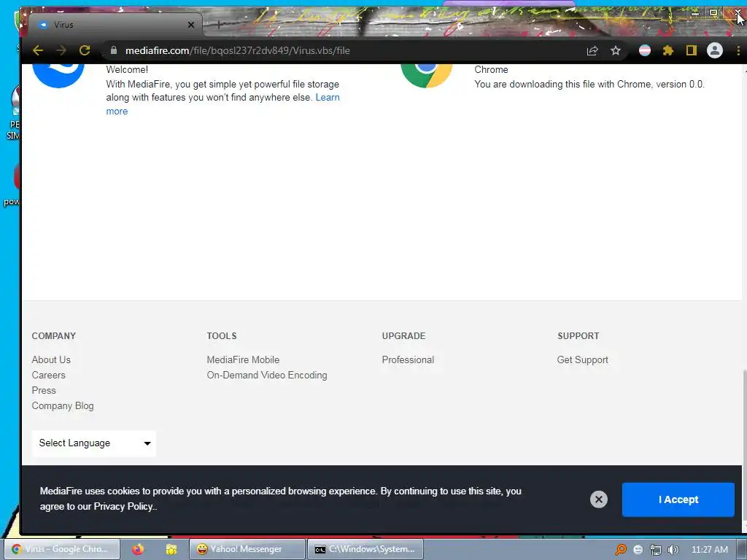Open the striped circle extension icon
This screenshot has height=560, width=747.
645,50
